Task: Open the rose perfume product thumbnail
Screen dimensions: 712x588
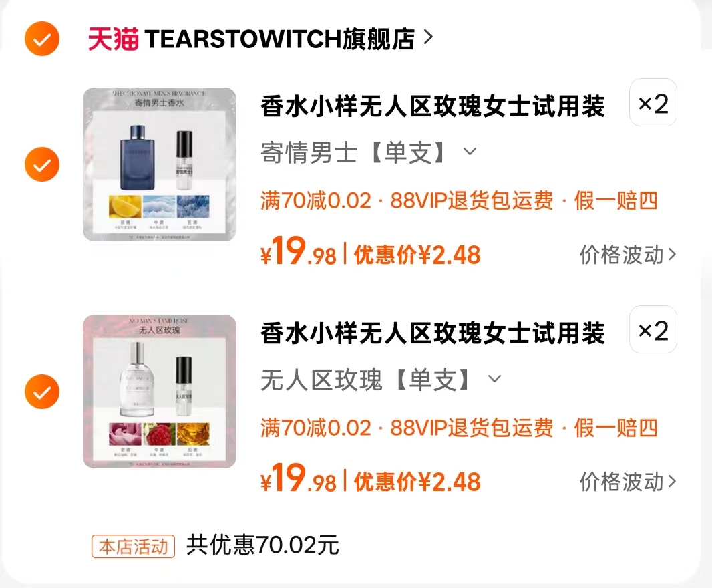Action: 160,392
